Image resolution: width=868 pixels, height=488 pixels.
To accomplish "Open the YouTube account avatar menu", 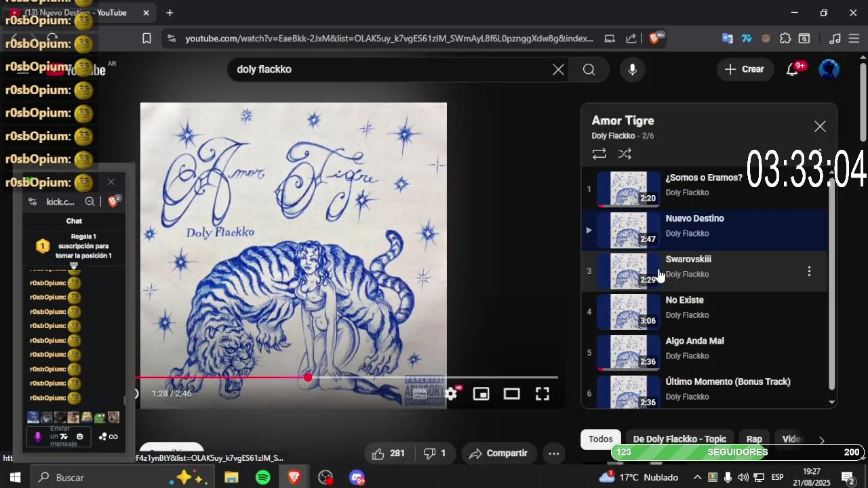I will point(829,69).
